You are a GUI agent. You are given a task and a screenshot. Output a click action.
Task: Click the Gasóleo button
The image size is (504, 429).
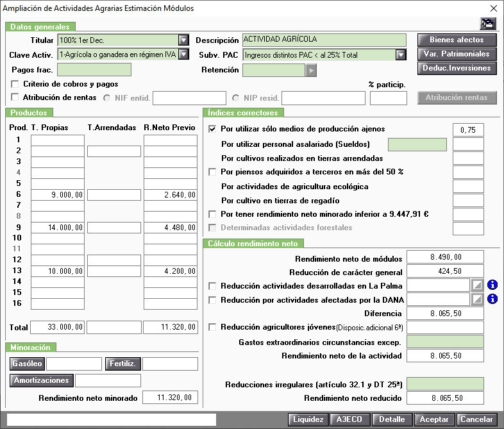pos(28,364)
